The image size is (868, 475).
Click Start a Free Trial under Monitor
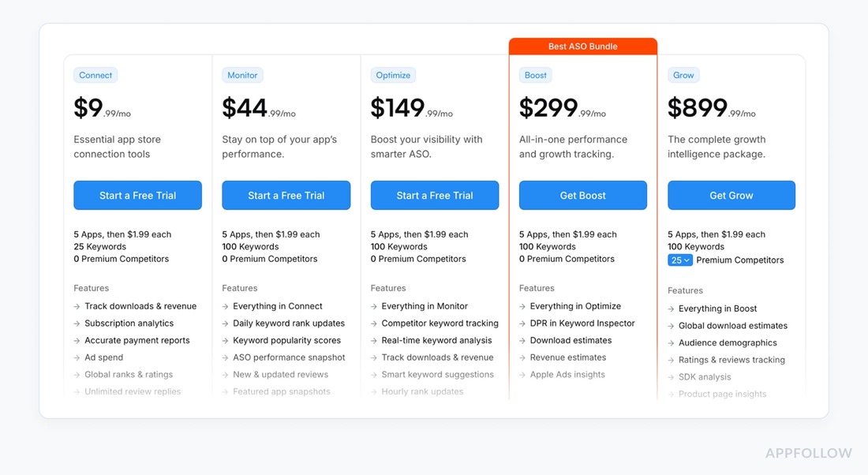click(x=286, y=195)
